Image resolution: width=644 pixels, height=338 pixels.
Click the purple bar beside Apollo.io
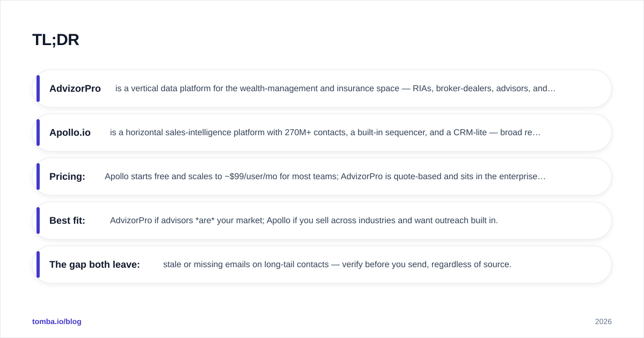pos(38,133)
